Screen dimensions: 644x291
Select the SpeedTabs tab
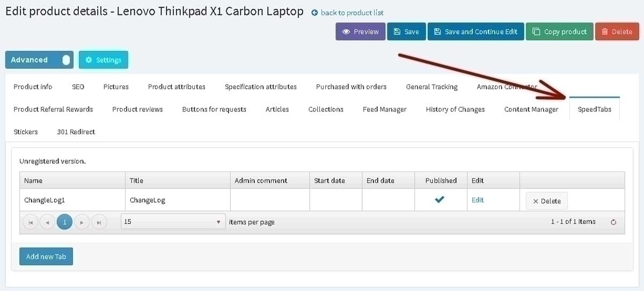click(x=595, y=109)
